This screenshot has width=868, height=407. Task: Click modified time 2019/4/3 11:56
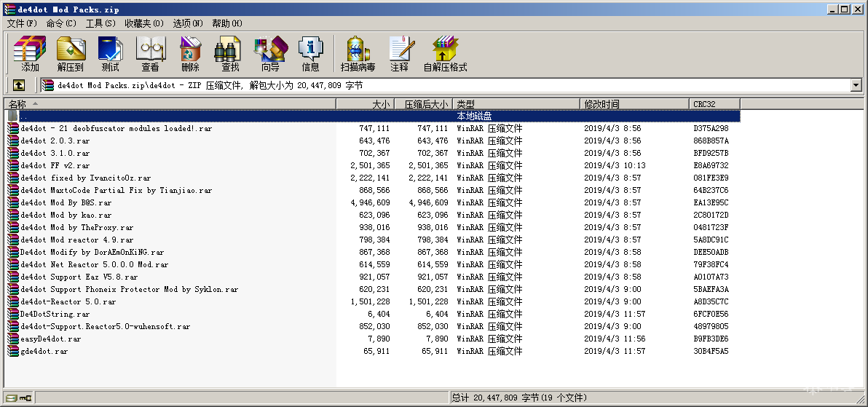(615, 339)
